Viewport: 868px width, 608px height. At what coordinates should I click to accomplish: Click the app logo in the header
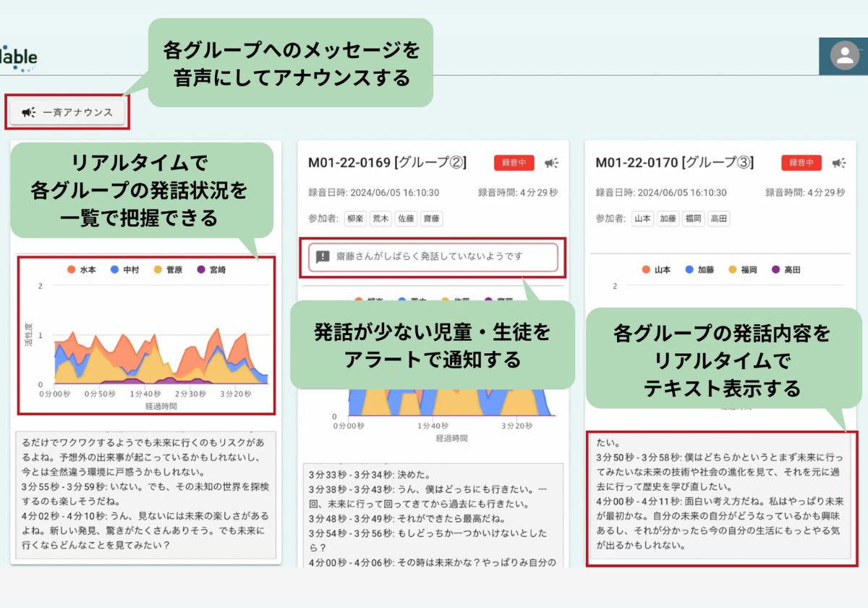tap(18, 58)
